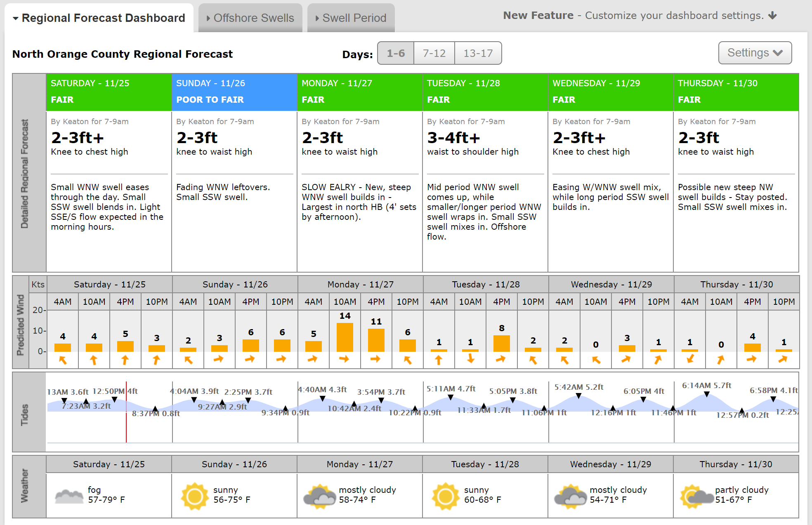This screenshot has height=525, width=812.
Task: Switch to Days 7-12 range
Action: pos(434,53)
